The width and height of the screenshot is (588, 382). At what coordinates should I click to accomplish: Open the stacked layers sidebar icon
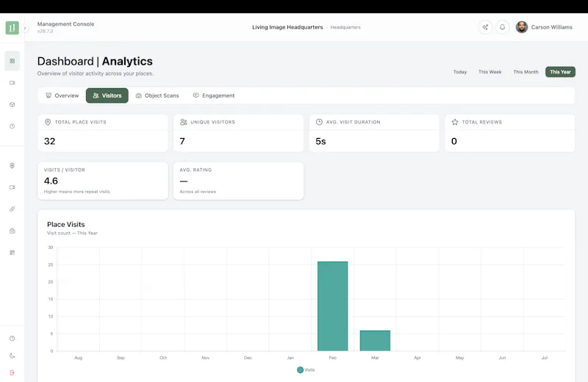point(12,165)
